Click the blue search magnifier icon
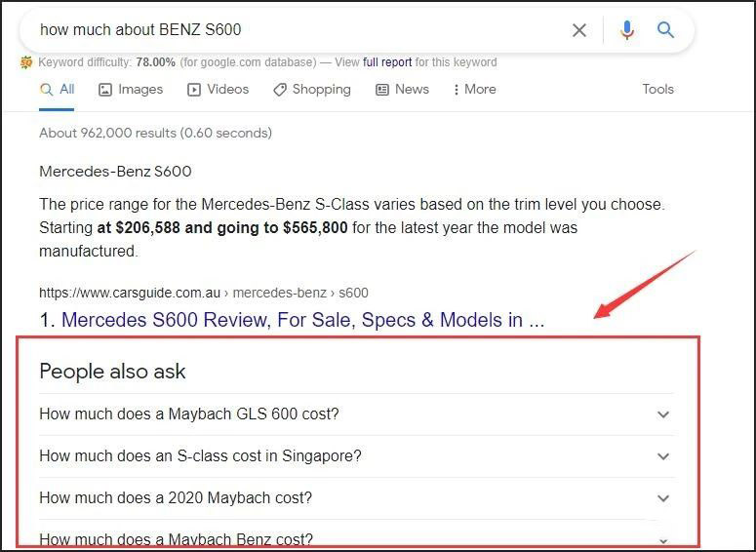The height and width of the screenshot is (552, 756). click(x=665, y=30)
